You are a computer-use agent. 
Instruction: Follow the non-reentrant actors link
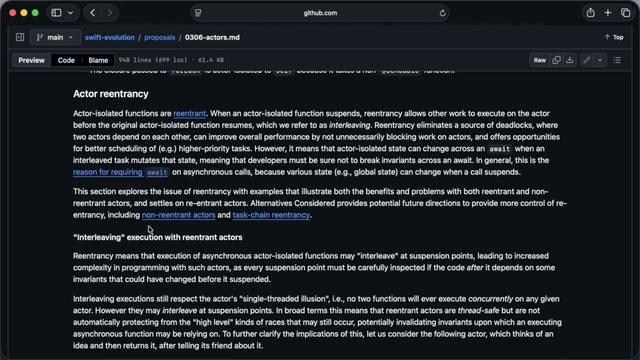pos(178,215)
